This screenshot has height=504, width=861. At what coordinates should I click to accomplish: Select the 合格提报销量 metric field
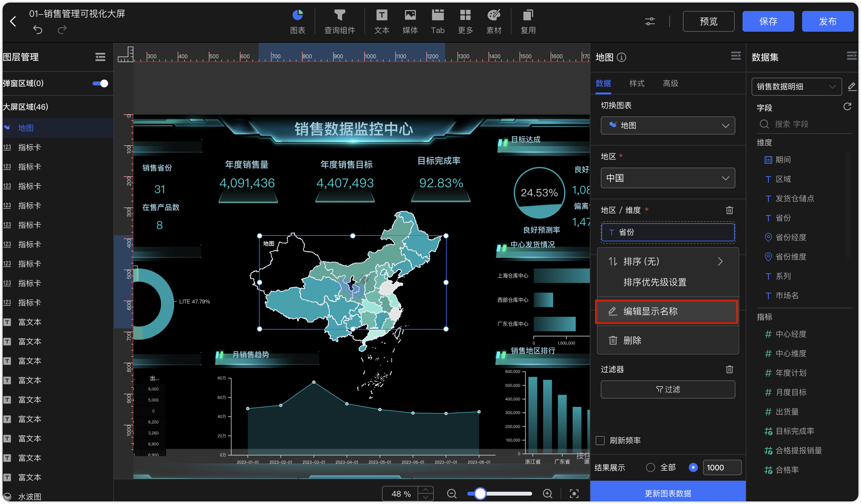798,450
